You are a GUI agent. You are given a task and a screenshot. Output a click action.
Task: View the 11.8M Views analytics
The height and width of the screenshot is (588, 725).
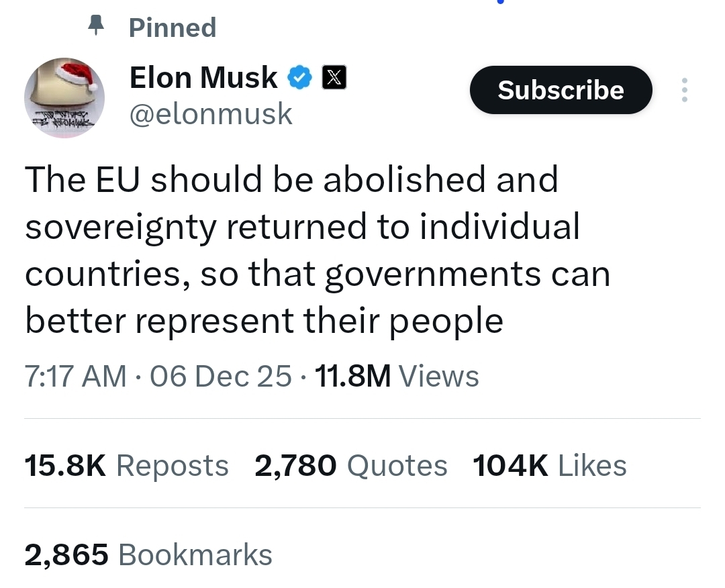396,376
